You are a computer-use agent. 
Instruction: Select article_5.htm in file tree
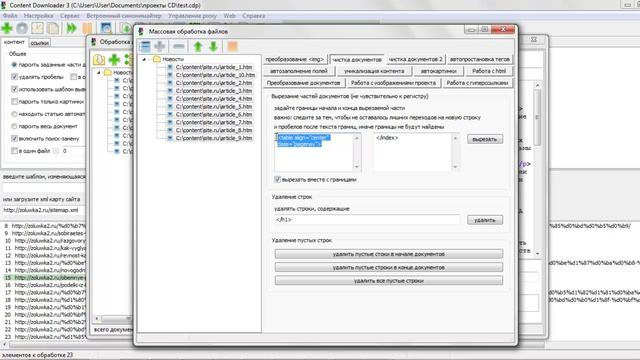click(x=214, y=107)
